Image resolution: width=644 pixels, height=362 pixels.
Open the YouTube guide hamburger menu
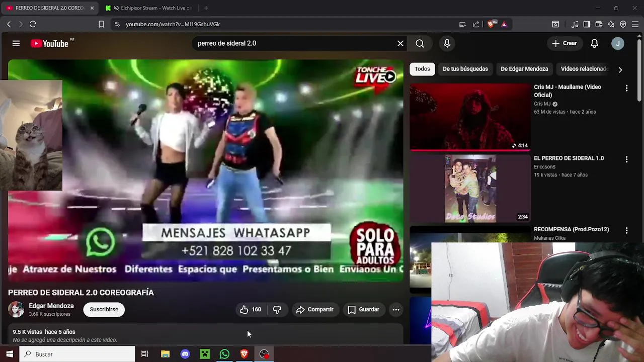point(16,44)
